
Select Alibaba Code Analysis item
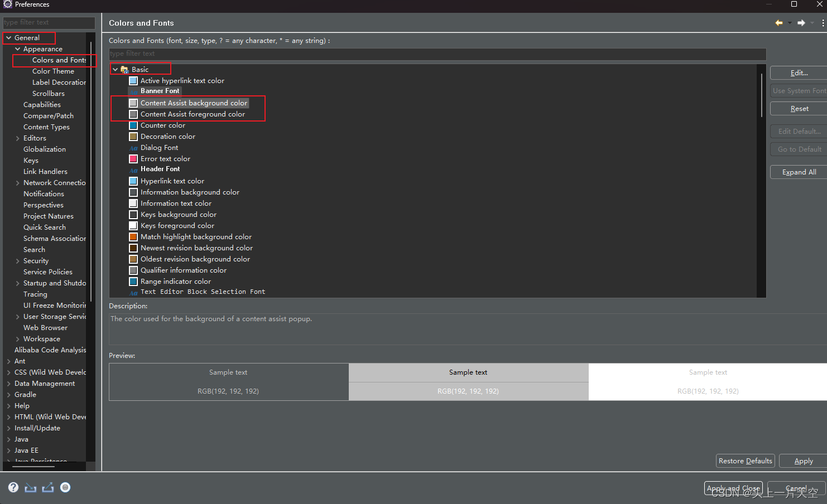[x=50, y=350]
